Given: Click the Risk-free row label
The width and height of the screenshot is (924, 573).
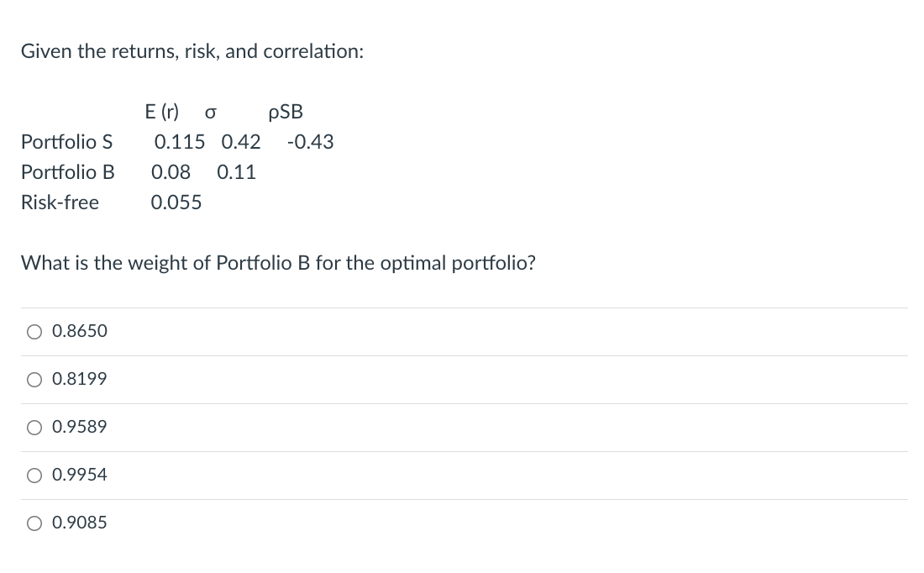Looking at the screenshot, I should 60,202.
